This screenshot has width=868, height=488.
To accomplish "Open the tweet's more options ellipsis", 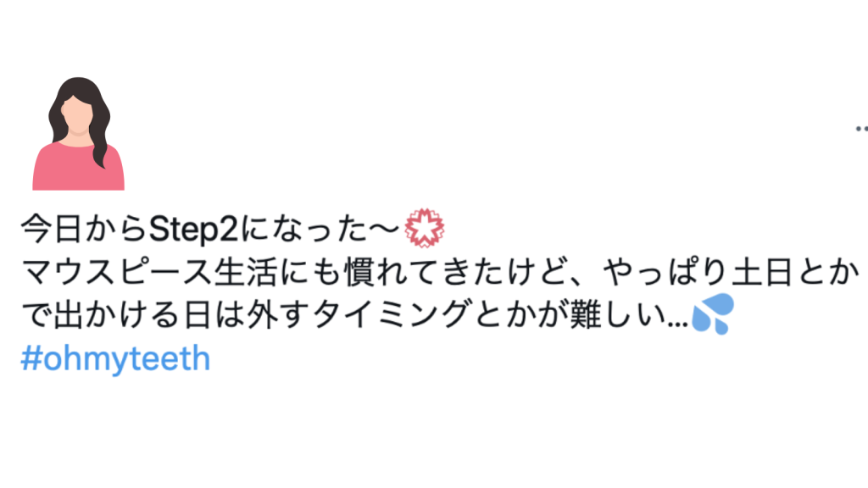I will tap(862, 129).
